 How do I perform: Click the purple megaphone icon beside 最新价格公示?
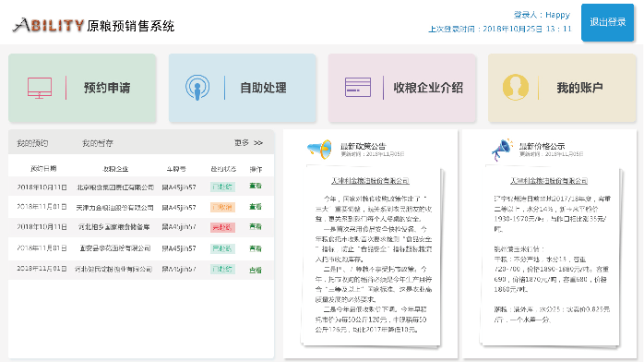(x=502, y=150)
